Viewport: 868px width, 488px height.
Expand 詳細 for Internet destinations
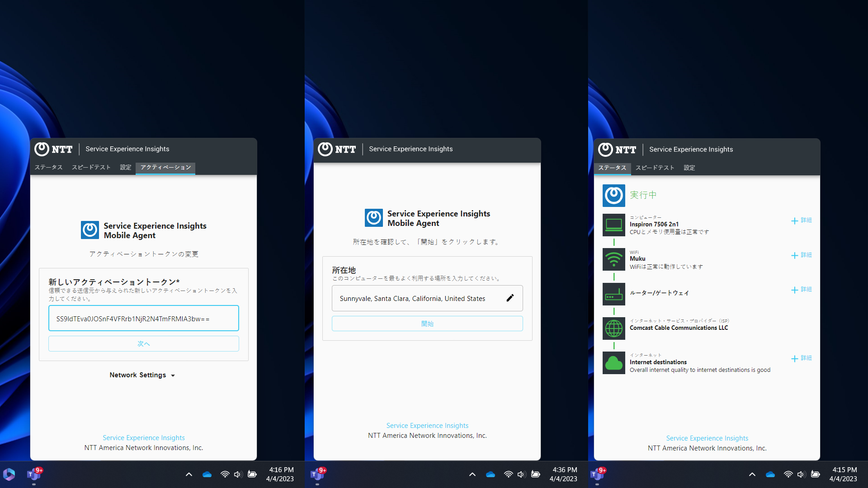802,358
